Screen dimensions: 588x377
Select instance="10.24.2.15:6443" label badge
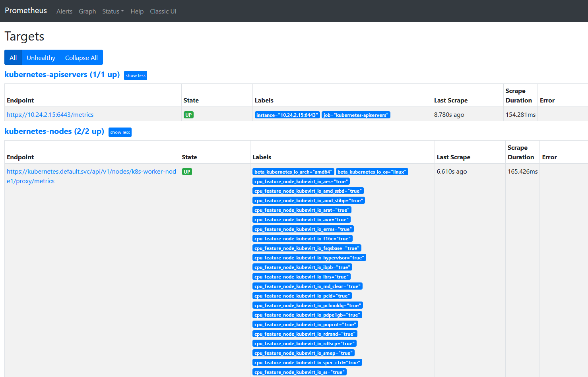(287, 115)
